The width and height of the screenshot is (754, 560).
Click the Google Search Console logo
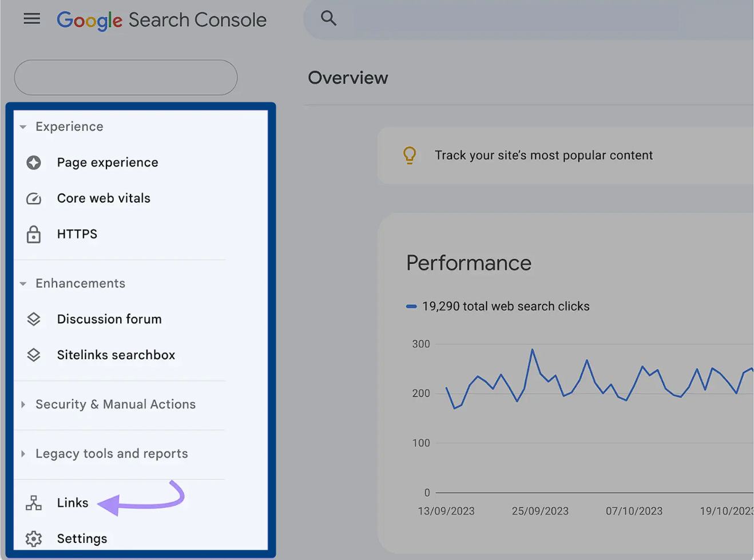[162, 21]
